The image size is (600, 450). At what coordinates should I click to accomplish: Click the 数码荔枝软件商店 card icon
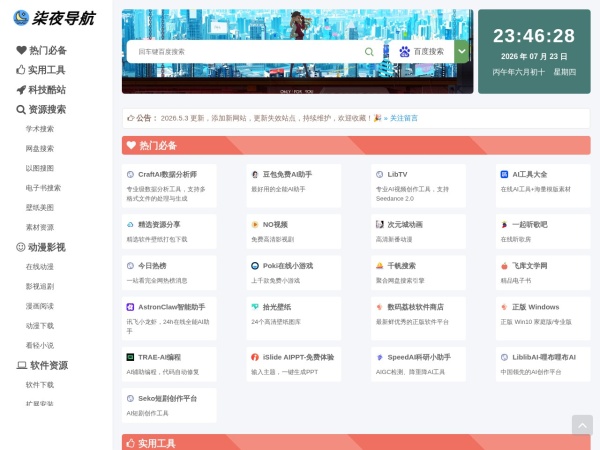(380, 307)
